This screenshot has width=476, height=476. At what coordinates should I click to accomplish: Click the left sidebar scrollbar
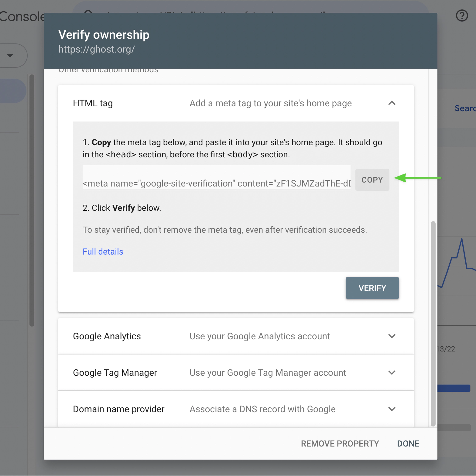[32, 200]
